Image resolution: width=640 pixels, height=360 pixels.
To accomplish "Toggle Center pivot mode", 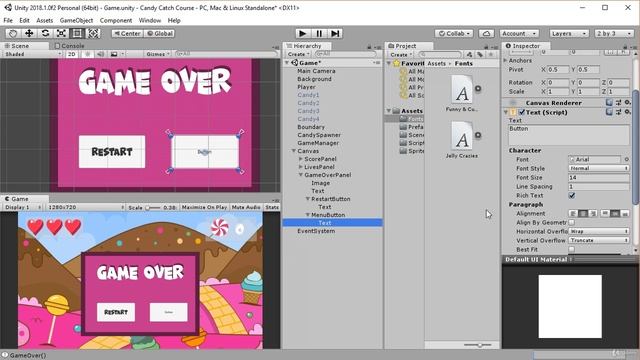I will click(127, 33).
